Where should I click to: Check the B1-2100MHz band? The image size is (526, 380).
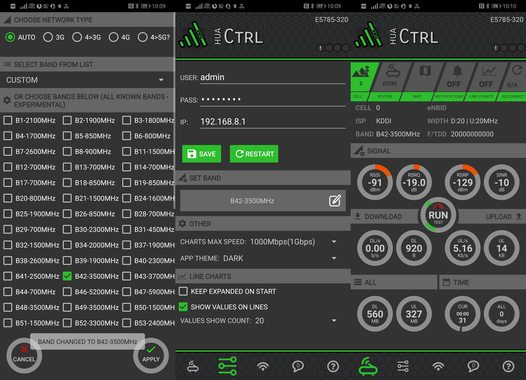coord(8,120)
